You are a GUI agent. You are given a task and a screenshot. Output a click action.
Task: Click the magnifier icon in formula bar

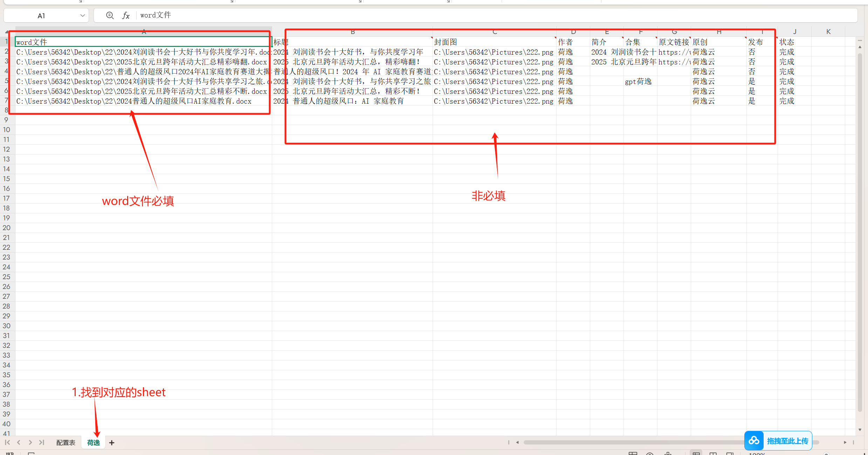(110, 15)
